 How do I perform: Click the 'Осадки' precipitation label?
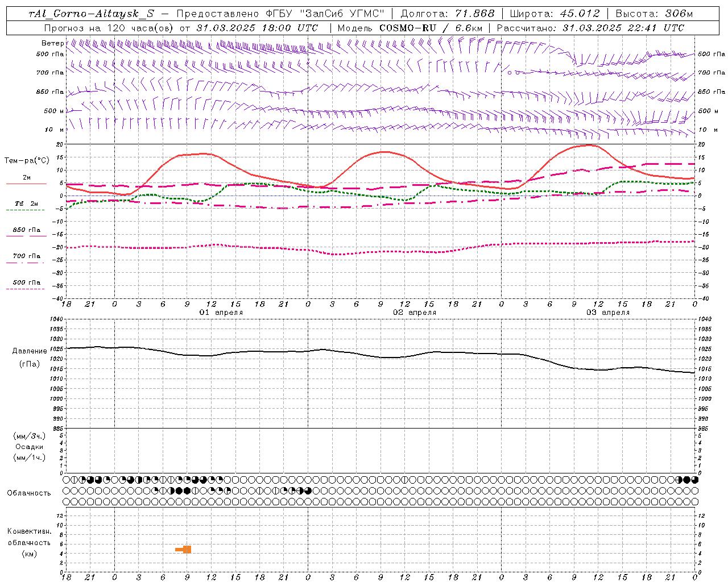[30, 447]
